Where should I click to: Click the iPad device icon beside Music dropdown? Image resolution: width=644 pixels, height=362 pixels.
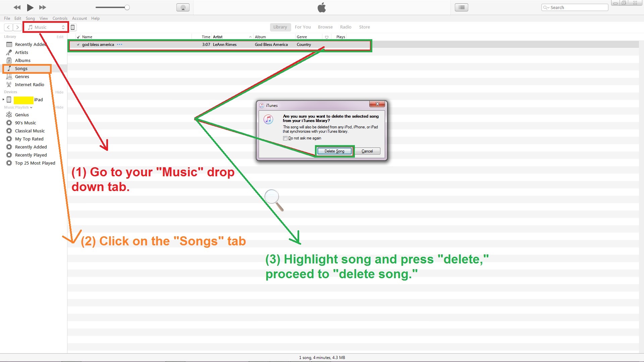click(73, 27)
